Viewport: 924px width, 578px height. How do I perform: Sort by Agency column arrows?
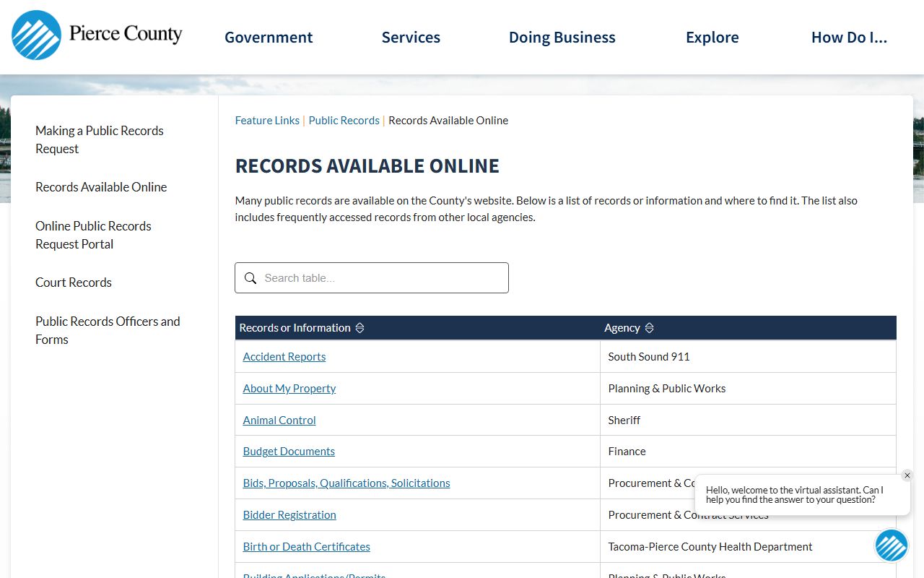tap(649, 328)
